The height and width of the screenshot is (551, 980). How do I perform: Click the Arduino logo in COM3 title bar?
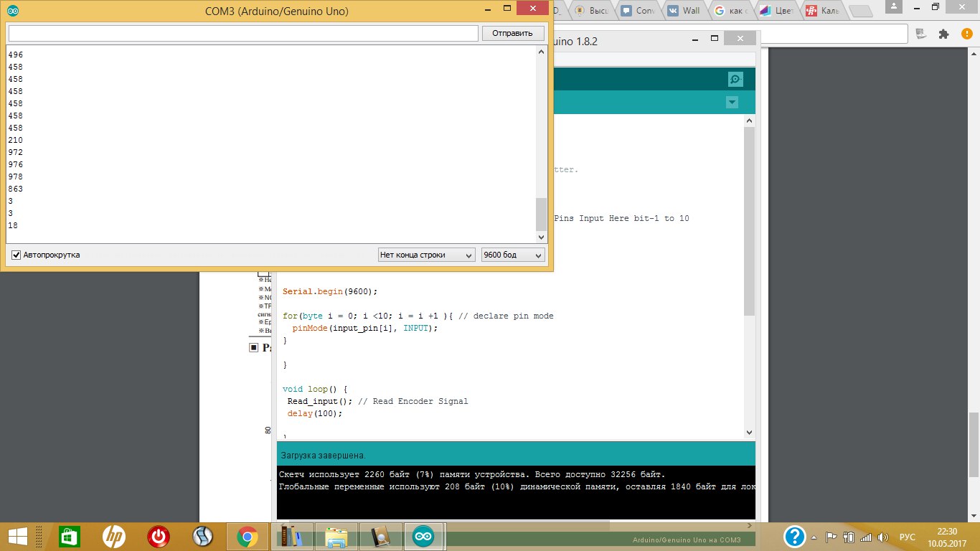[14, 11]
